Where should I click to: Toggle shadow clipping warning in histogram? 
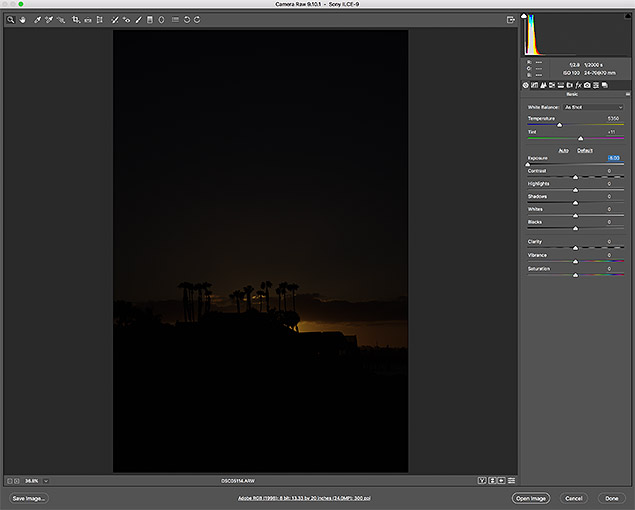point(524,17)
